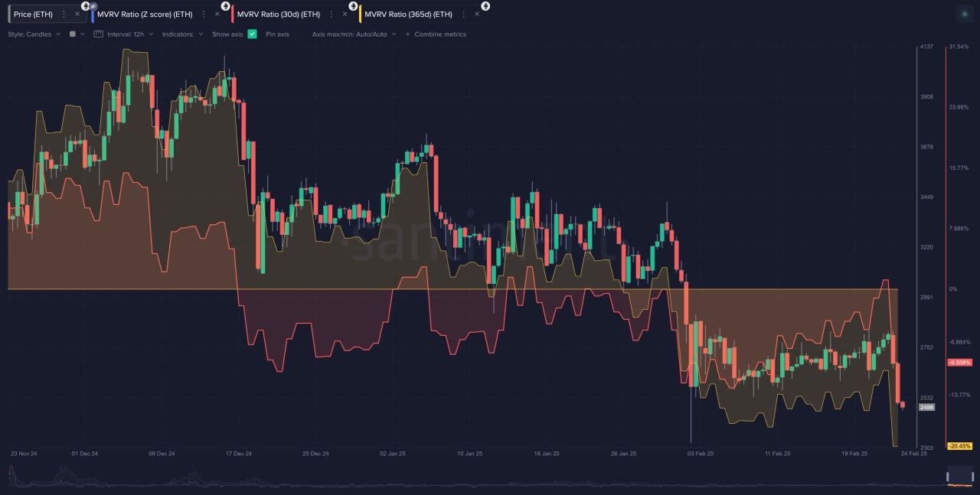Click the status indicator icon at top right

(x=964, y=13)
